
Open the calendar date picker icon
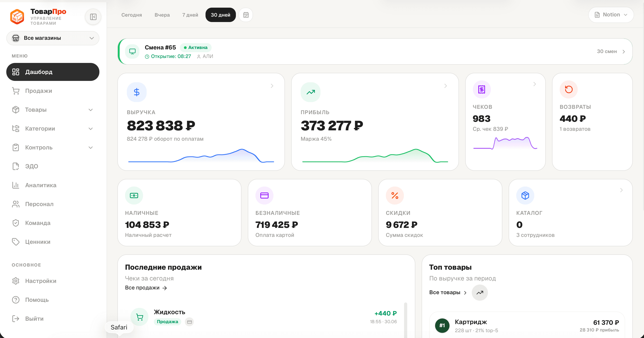coord(246,15)
